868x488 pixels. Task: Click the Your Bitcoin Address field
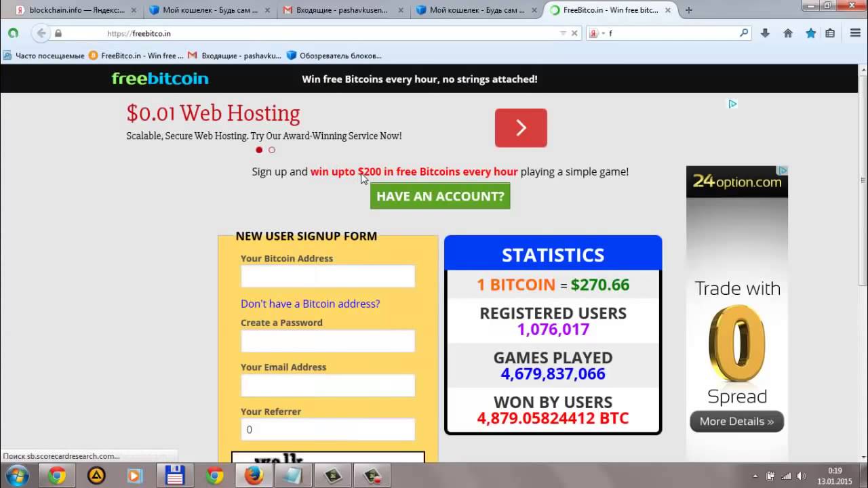328,277
